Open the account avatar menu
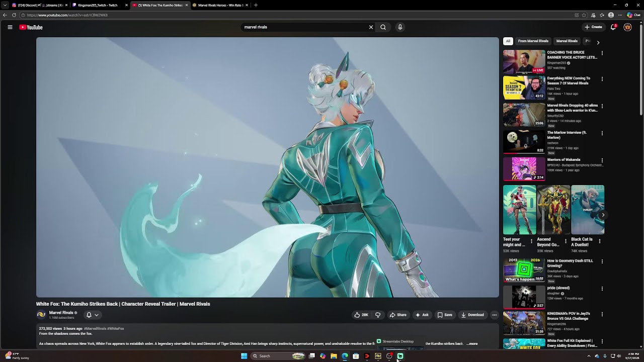 click(x=627, y=27)
